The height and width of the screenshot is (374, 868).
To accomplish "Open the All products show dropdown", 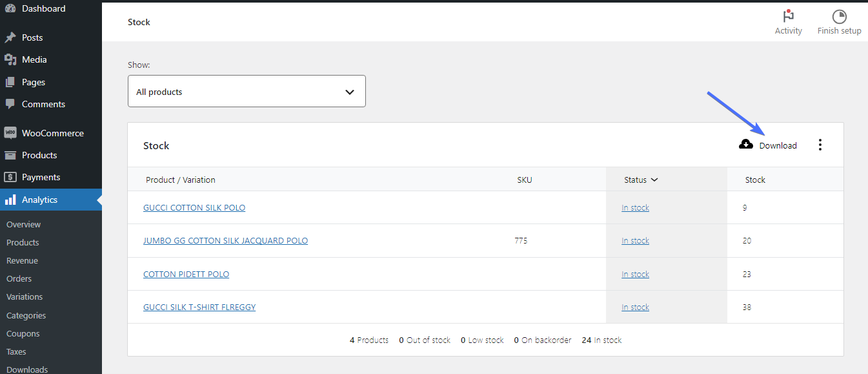I will [x=247, y=92].
